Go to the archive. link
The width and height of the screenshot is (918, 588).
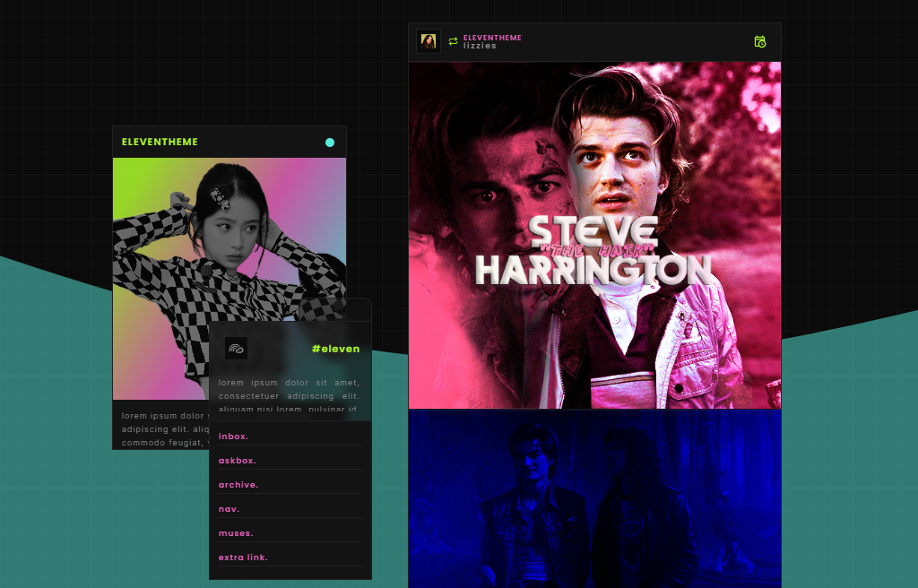[x=238, y=485]
